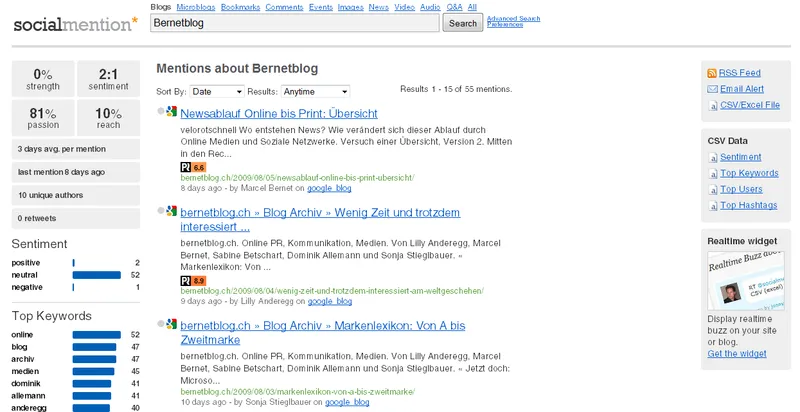The width and height of the screenshot is (800, 412).
Task: Click the 2:1 sentiment stat box
Action: (x=108, y=79)
